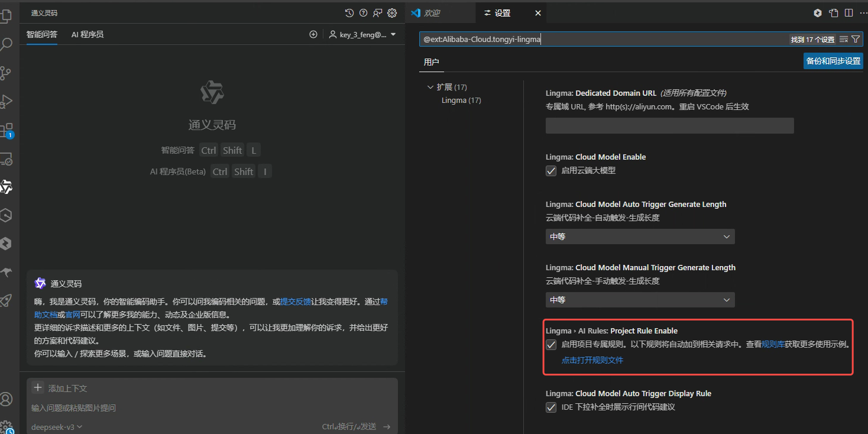The width and height of the screenshot is (868, 434).
Task: Open the 点击打开规则文件 link
Action: 592,360
